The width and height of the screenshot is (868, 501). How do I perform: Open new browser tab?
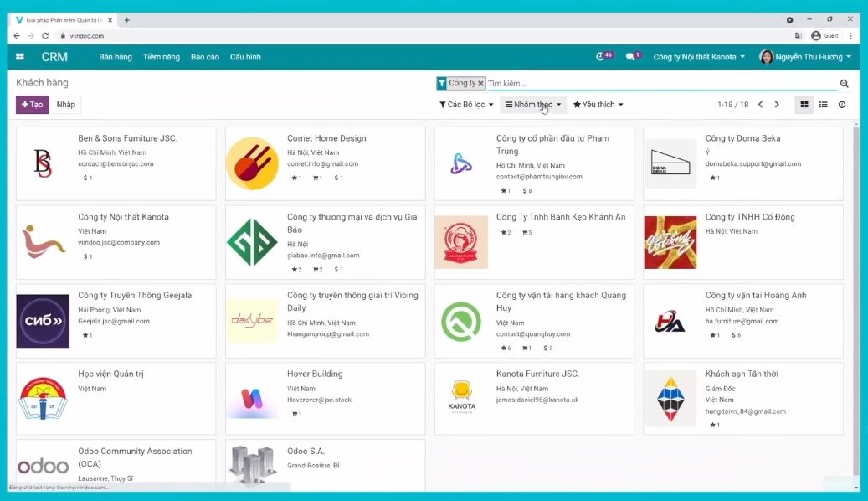(x=126, y=20)
